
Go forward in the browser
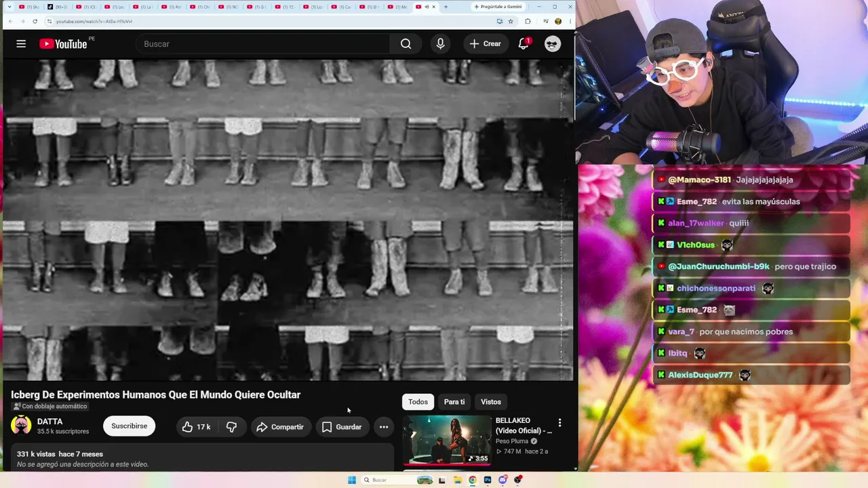(x=22, y=21)
